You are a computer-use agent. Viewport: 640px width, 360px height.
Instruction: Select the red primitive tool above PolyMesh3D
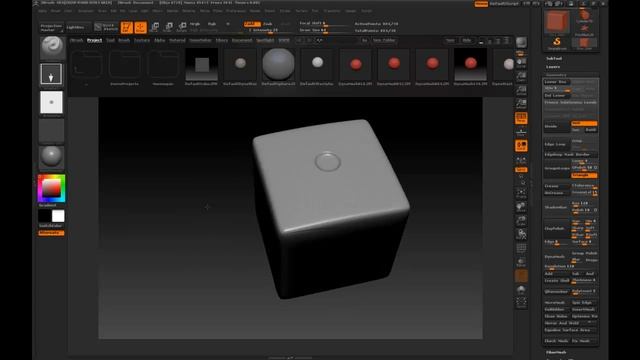coord(584,16)
